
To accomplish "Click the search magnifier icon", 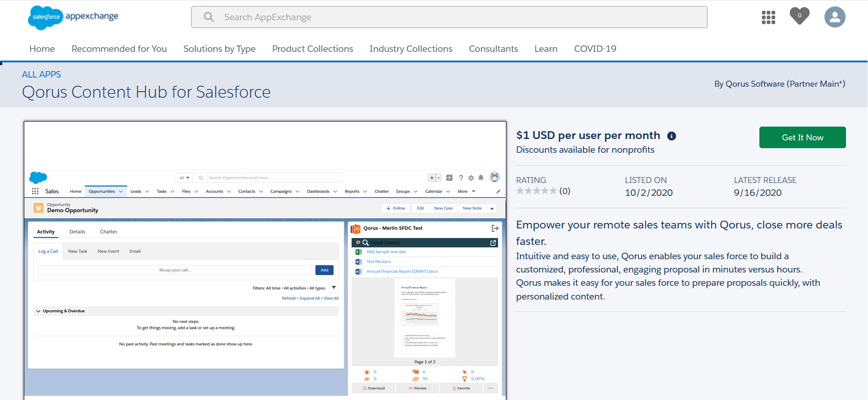I will pyautogui.click(x=209, y=17).
